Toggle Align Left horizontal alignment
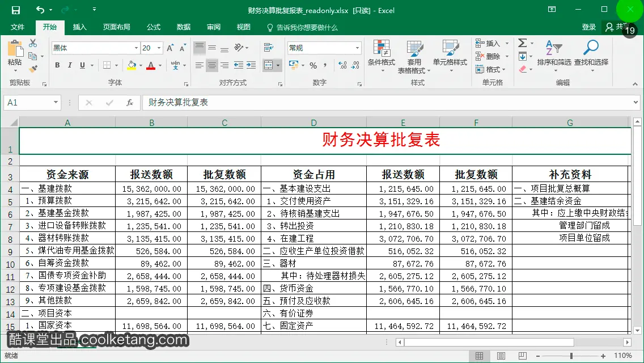 point(199,65)
